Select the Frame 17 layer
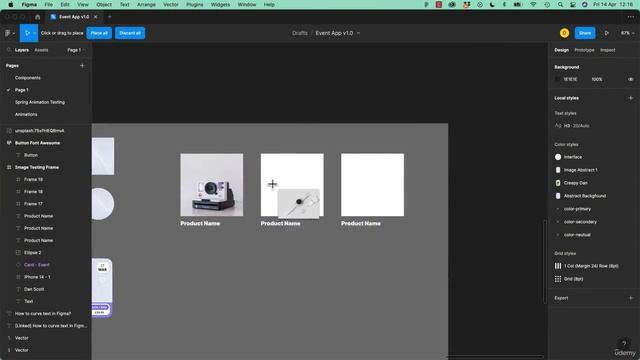This screenshot has width=640, height=360. click(x=33, y=204)
